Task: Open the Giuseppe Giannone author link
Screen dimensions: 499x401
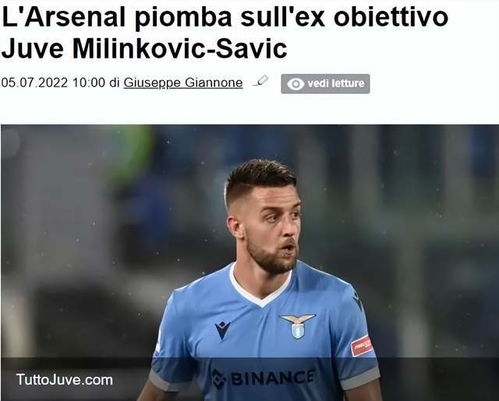Action: coord(183,83)
